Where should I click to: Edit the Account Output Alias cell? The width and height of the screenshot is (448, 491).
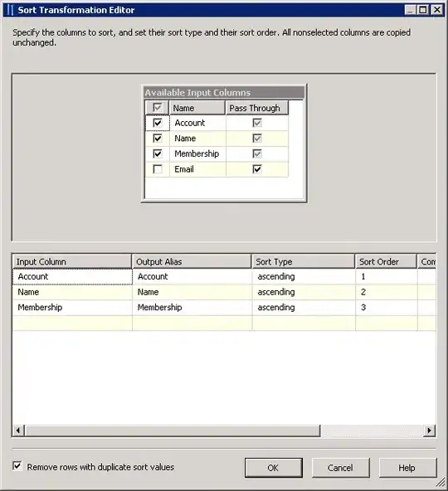point(192,276)
